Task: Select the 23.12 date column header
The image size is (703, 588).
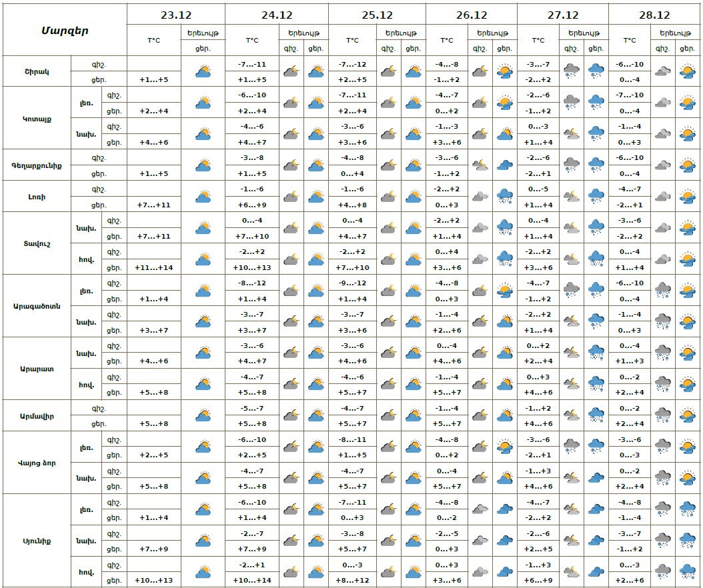Action: point(175,15)
